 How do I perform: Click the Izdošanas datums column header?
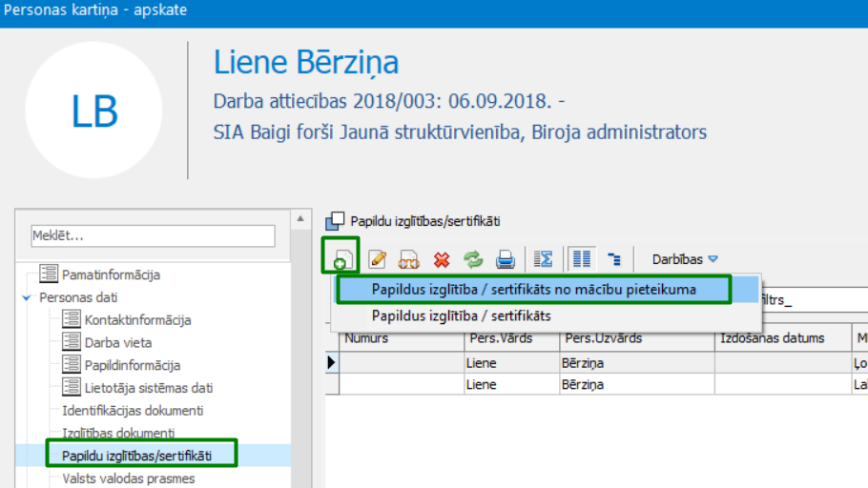click(773, 338)
